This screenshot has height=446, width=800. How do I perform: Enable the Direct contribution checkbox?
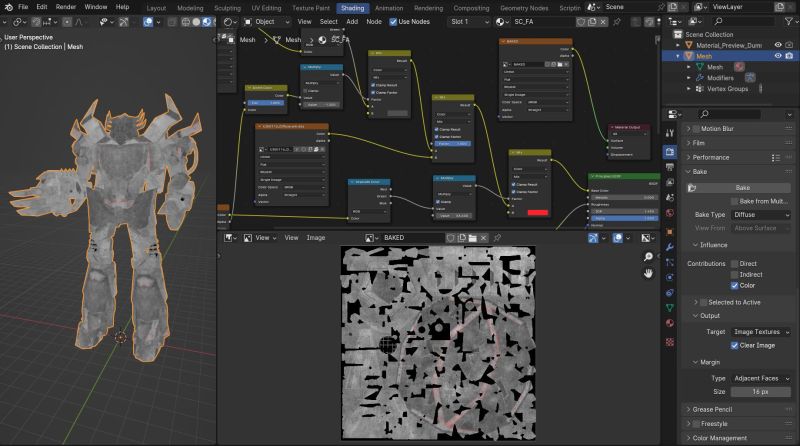[735, 264]
